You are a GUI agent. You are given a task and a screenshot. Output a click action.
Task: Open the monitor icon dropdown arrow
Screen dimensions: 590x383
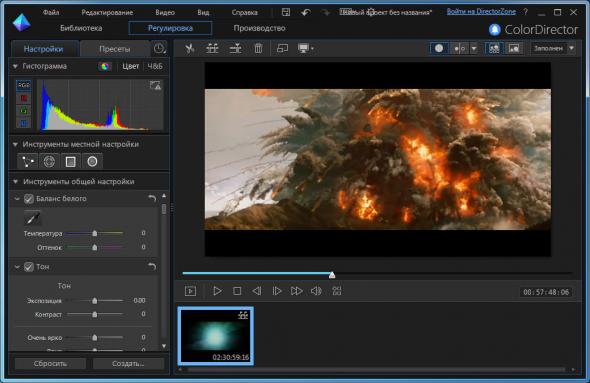(312, 49)
